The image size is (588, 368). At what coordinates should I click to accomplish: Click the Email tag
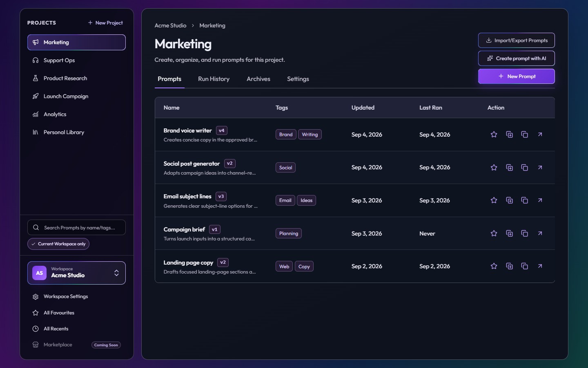(285, 200)
